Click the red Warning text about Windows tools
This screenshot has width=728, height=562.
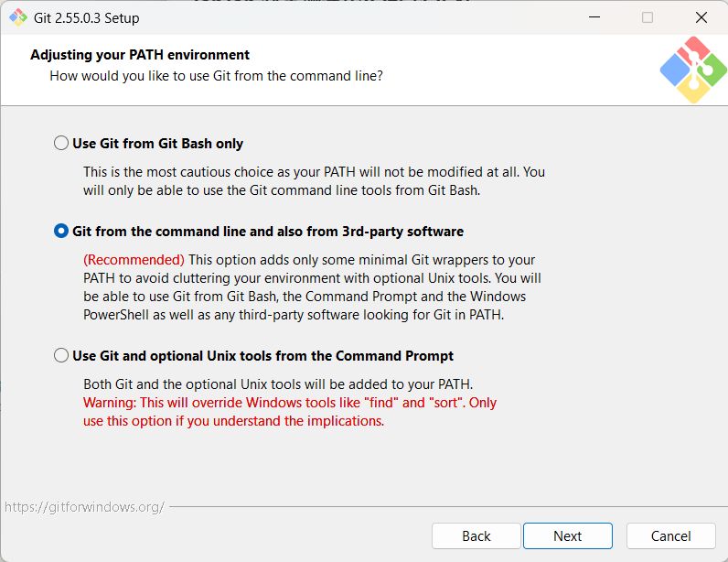coord(290,411)
